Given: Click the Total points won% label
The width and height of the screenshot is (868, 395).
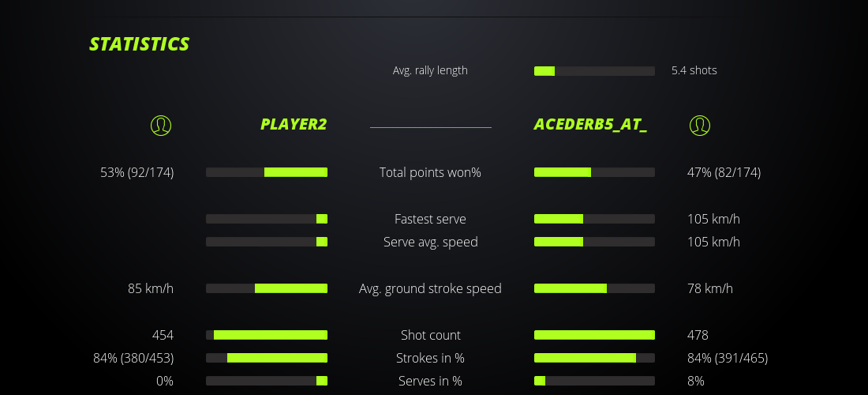Looking at the screenshot, I should (x=430, y=172).
